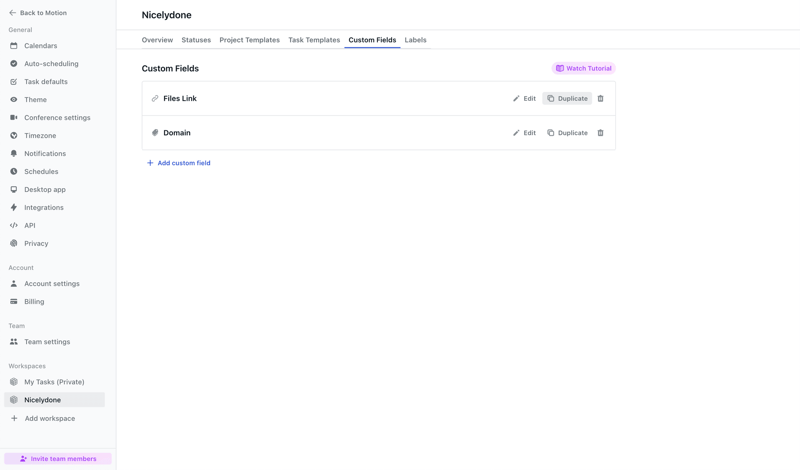
Task: Click the Nicelydone page title
Action: coord(167,15)
